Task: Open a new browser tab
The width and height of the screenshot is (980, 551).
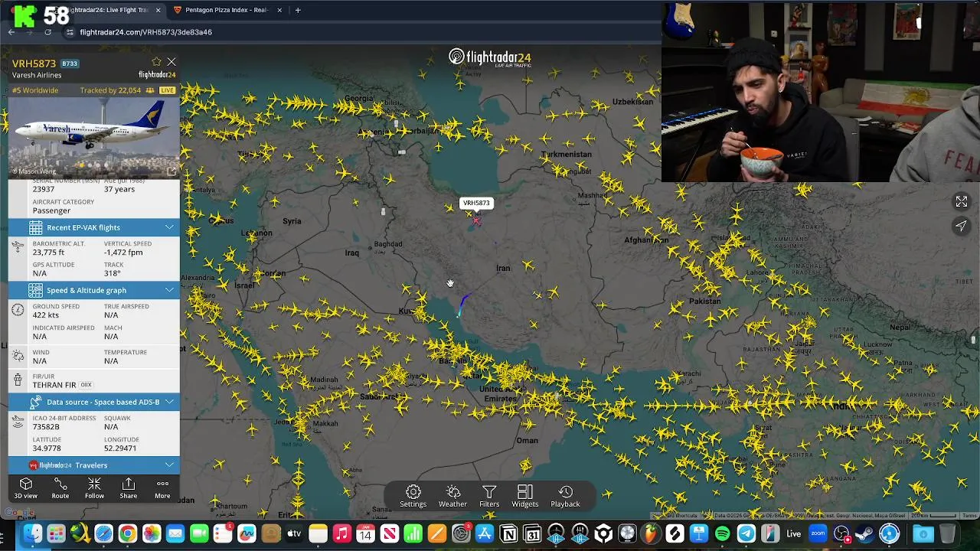Action: click(298, 10)
